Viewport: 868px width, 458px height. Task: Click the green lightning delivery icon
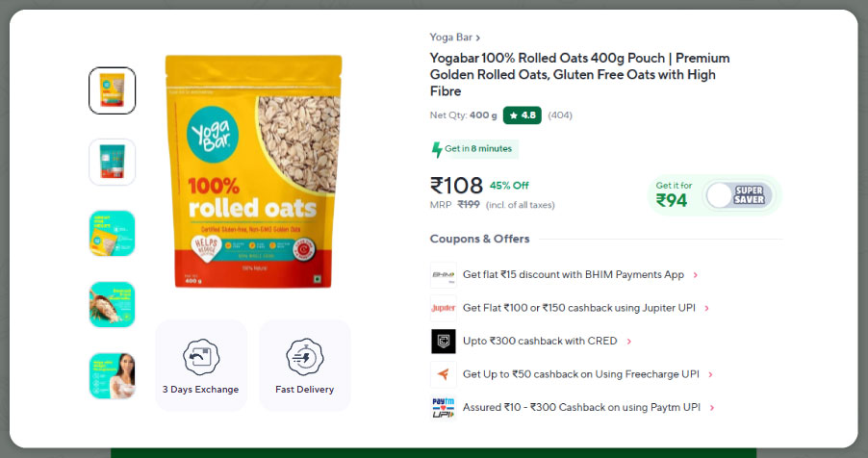(437, 149)
